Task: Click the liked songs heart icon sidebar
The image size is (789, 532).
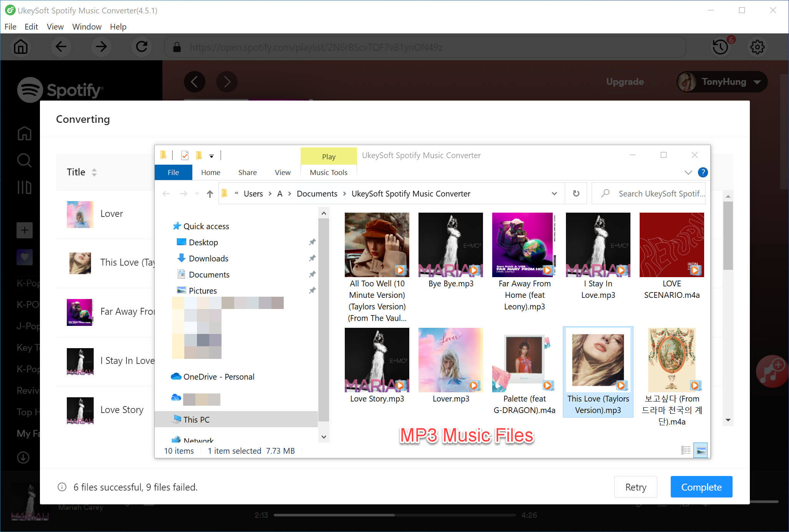Action: click(x=25, y=256)
